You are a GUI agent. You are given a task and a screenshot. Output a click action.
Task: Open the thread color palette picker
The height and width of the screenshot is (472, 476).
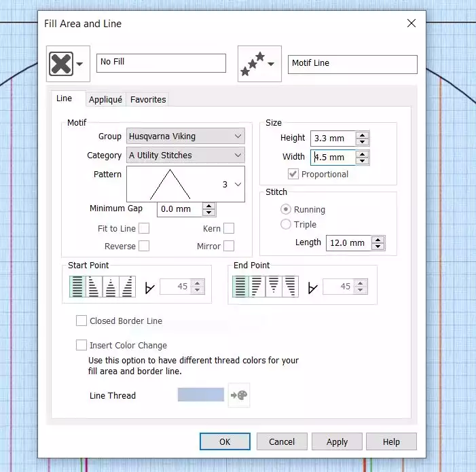[x=239, y=395]
